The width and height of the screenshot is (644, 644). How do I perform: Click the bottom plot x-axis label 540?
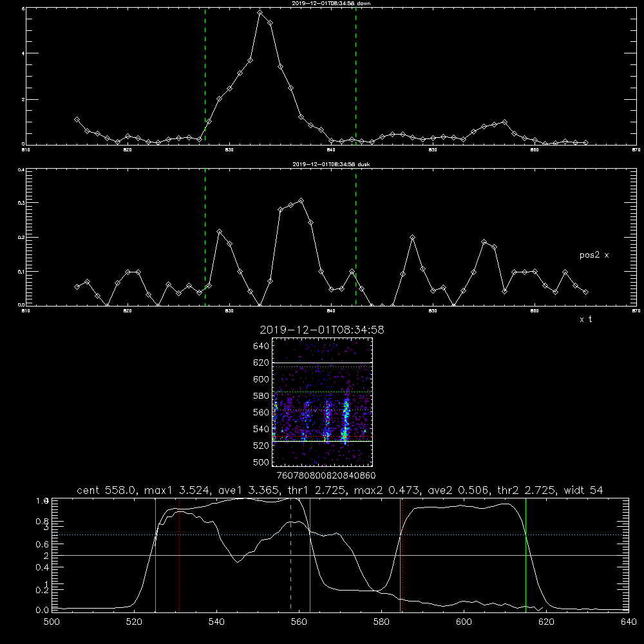pos(216,622)
